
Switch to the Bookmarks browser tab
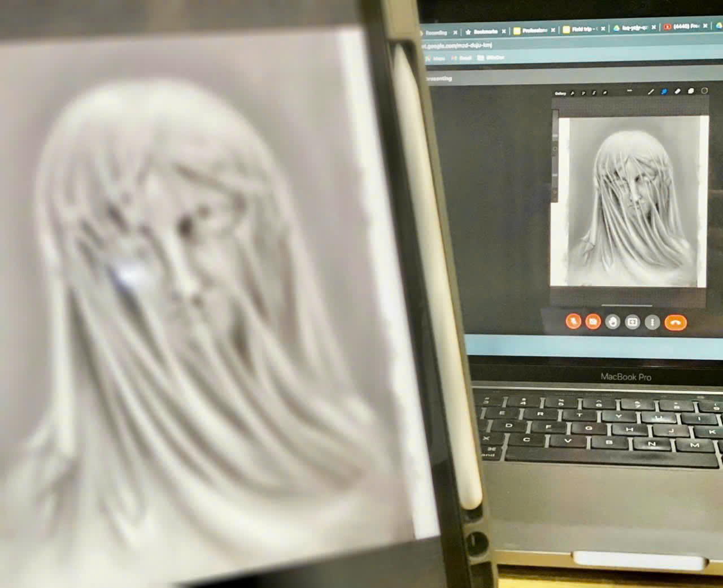(x=485, y=32)
